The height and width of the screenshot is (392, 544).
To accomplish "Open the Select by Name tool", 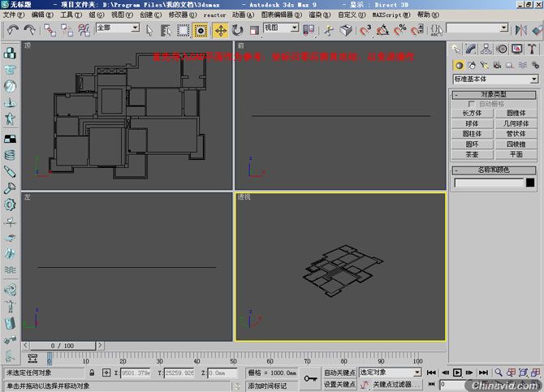I will point(166,31).
